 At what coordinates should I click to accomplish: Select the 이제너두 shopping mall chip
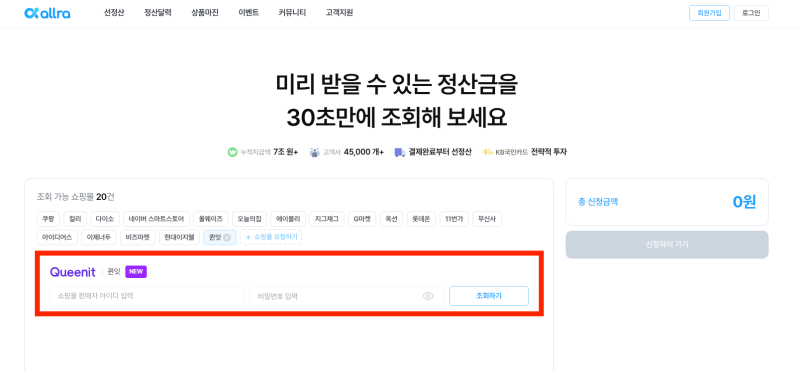click(99, 237)
